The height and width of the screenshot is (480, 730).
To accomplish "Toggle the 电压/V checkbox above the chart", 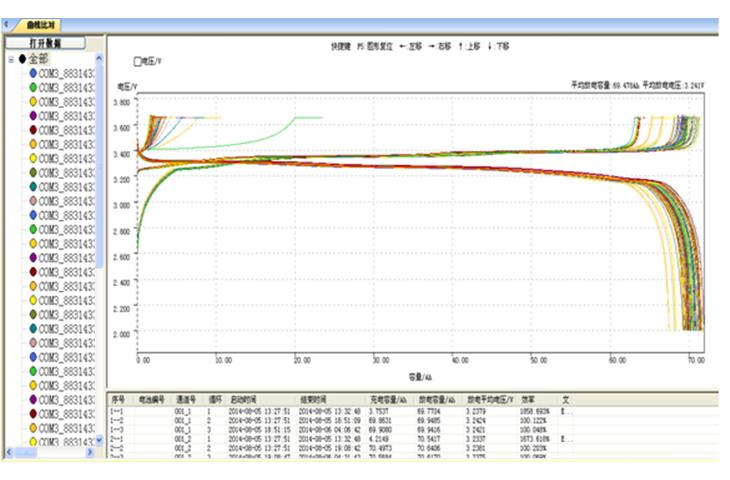I will tap(138, 61).
